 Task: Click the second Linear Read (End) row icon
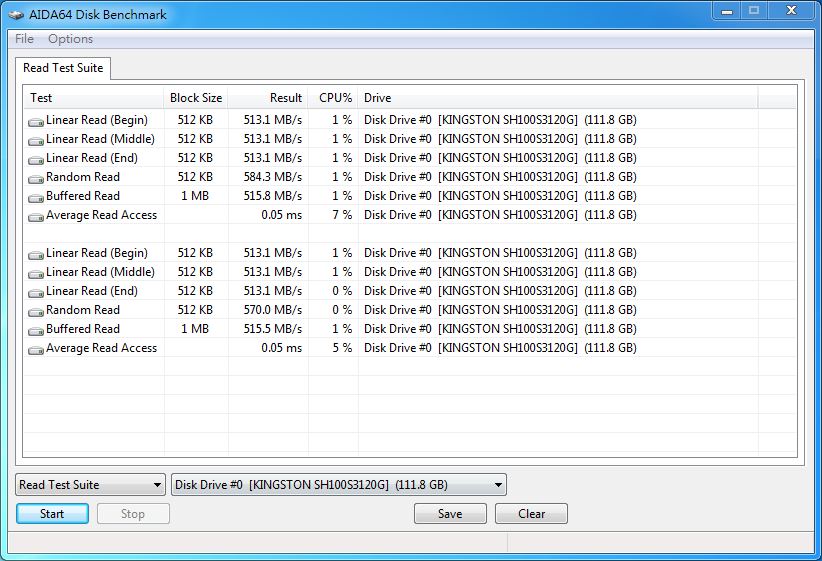click(36, 292)
